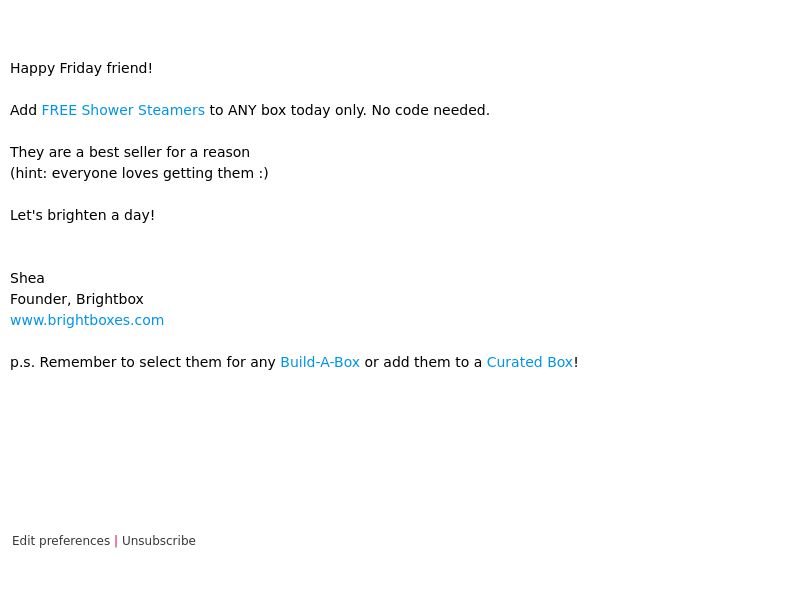Click the or add them to a text
The image size is (800, 600).
pyautogui.click(x=423, y=362)
